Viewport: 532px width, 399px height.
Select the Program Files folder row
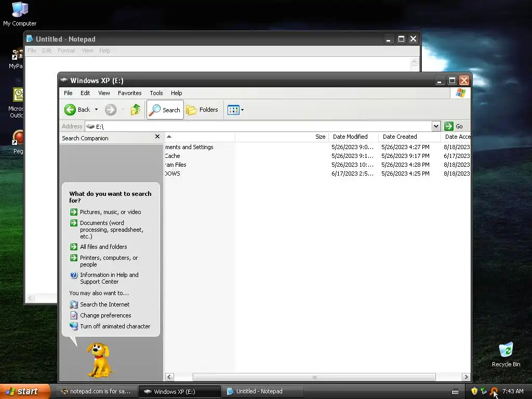tap(176, 165)
